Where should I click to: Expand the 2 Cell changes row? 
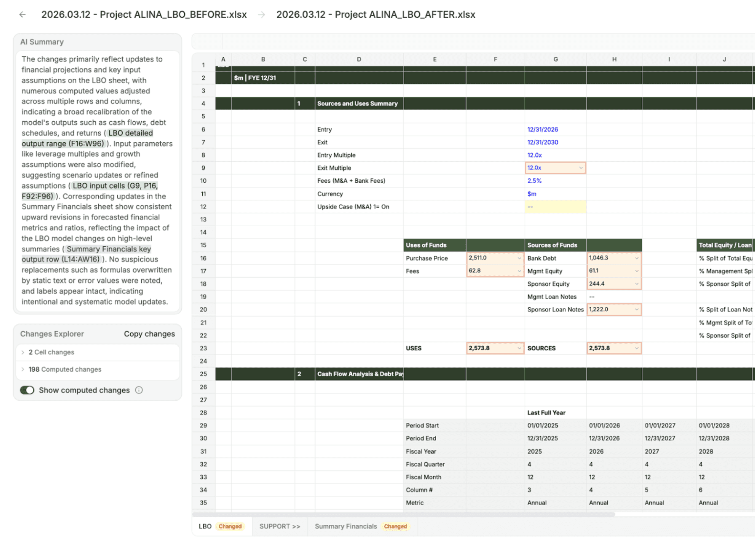tap(98, 352)
